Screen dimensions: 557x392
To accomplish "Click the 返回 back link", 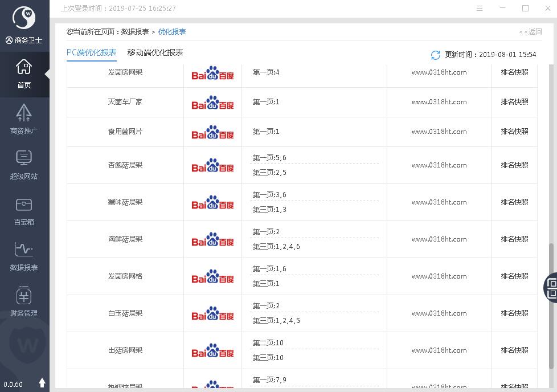I will [x=531, y=32].
